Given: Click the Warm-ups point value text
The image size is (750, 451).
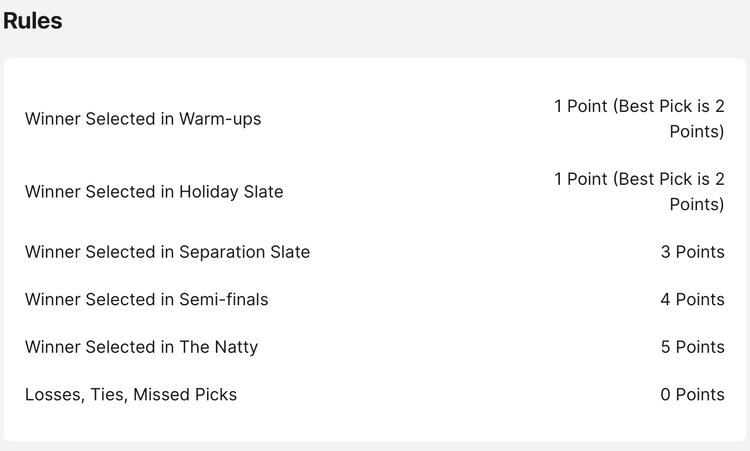Looking at the screenshot, I should [x=639, y=118].
